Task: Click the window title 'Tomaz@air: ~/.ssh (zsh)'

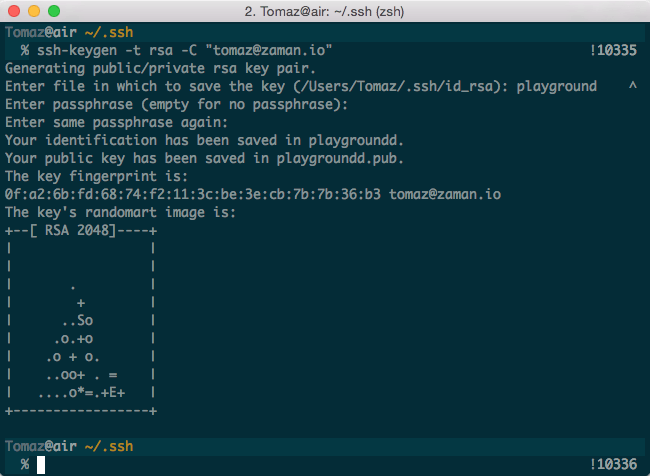Action: (324, 11)
